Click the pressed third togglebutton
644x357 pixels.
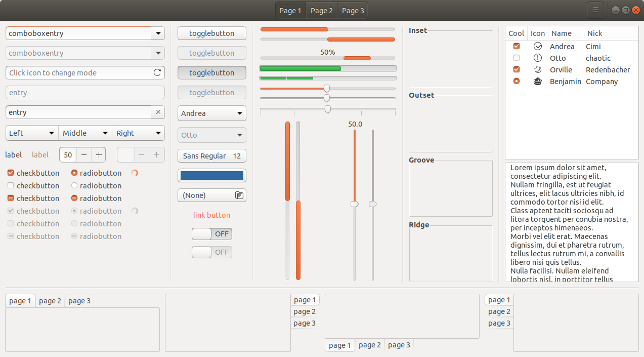click(212, 72)
